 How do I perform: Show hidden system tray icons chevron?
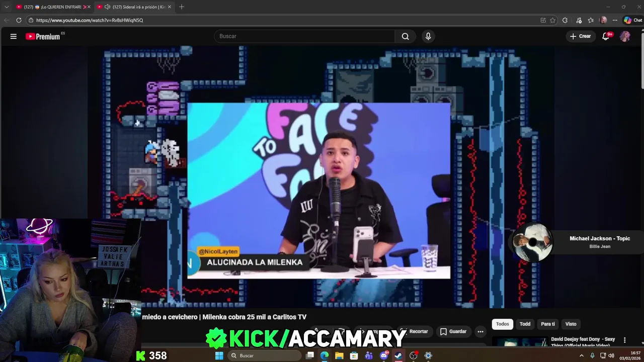point(582,355)
